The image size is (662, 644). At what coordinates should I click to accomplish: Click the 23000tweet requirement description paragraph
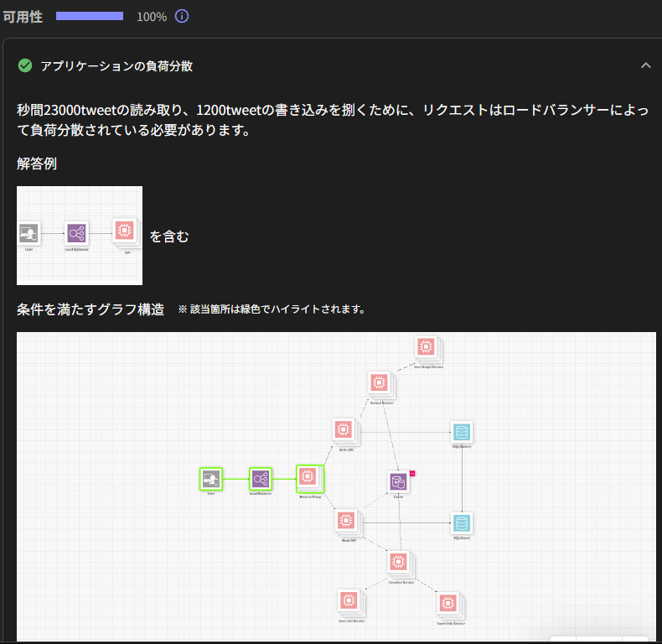(333, 120)
